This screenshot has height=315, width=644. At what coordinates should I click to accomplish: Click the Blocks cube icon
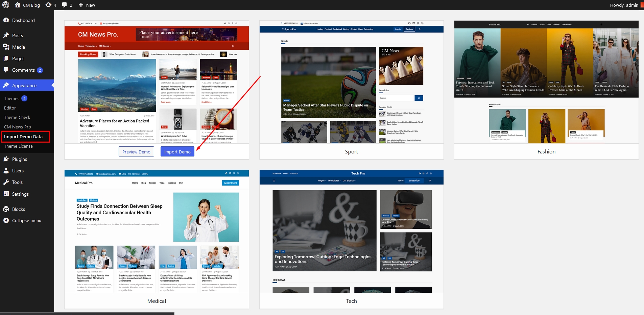6,209
